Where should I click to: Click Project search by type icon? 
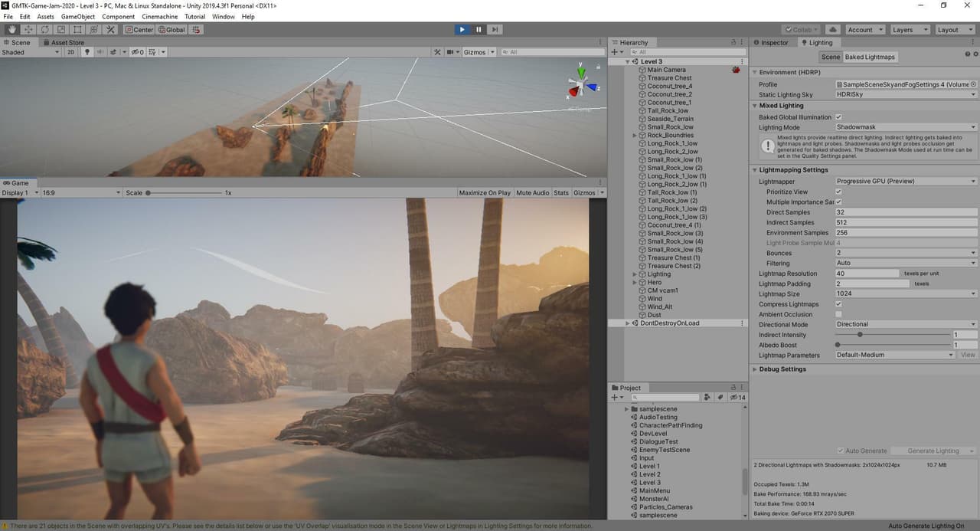pos(707,398)
